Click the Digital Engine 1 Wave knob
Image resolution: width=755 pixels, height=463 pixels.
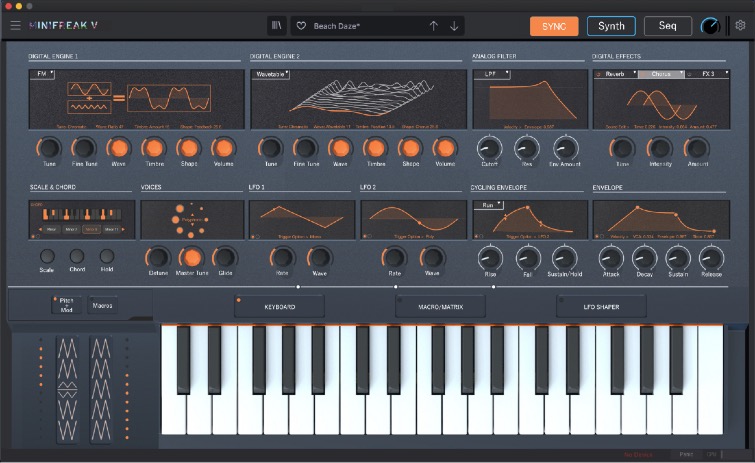(118, 148)
